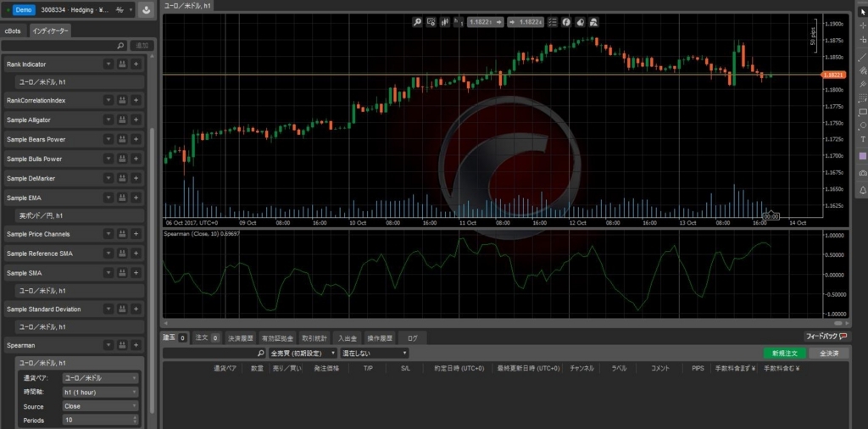Activate the crosshair cursor tool
The image size is (868, 429).
tap(862, 25)
